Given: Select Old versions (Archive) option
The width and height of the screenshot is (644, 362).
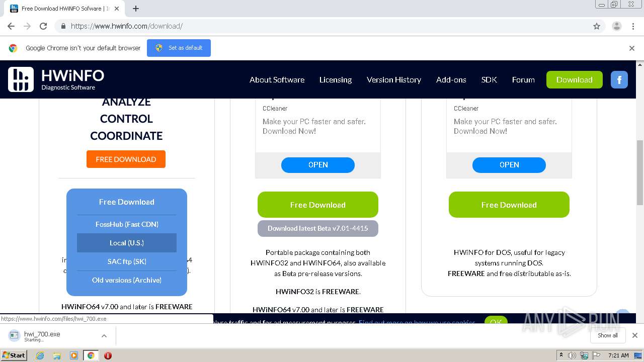Looking at the screenshot, I should (x=127, y=280).
